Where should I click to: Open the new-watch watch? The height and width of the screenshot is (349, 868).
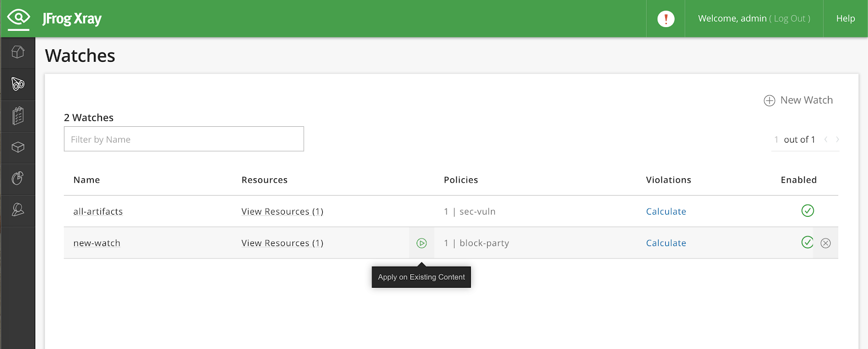click(x=97, y=243)
